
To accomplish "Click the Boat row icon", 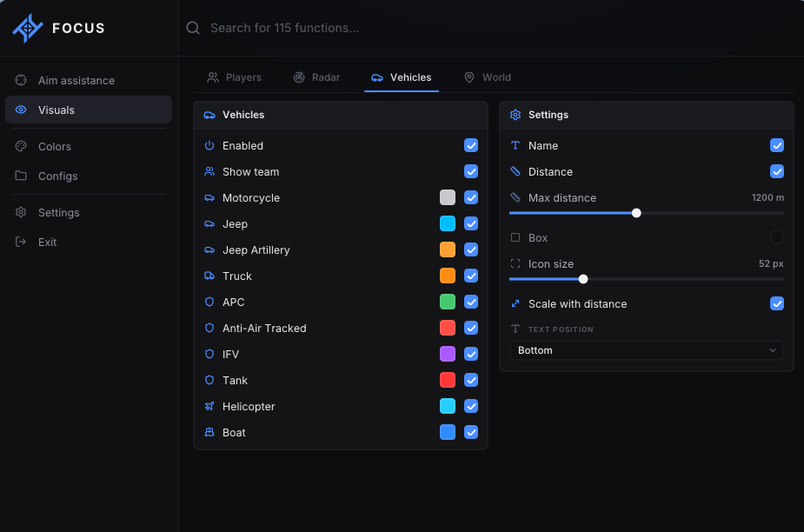I will pos(209,433).
